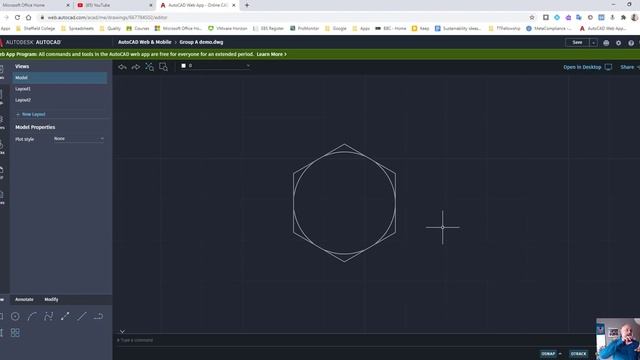Select the Arc draw tool
The image size is (640, 360).
pos(32,316)
